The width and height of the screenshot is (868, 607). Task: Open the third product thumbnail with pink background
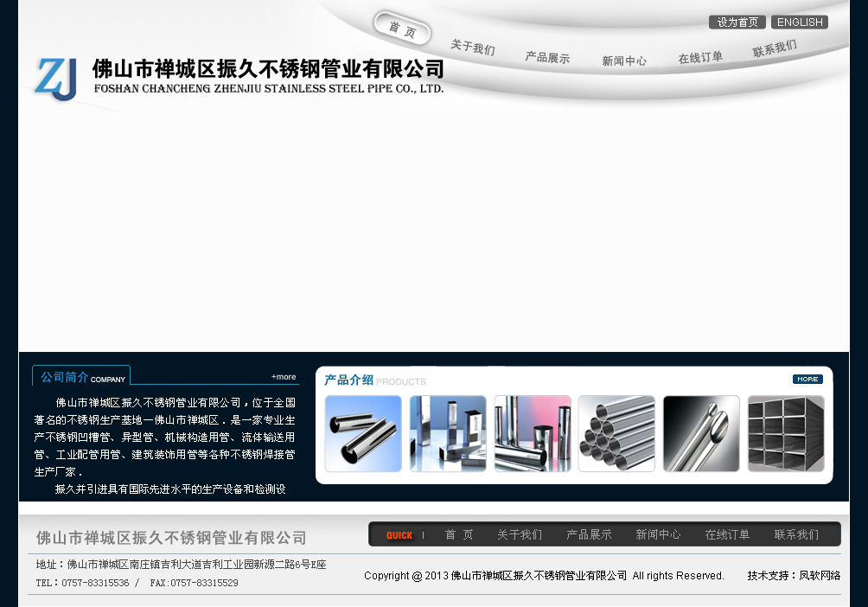pyautogui.click(x=533, y=433)
